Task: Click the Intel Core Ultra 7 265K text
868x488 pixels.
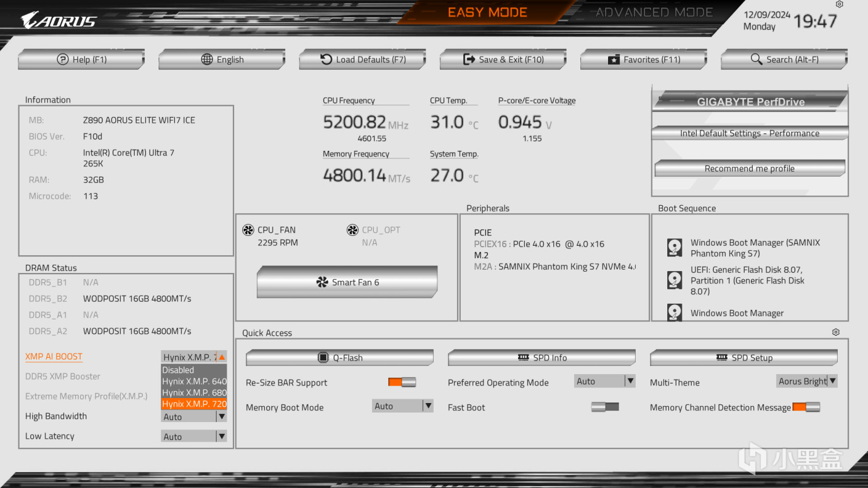Action: (x=128, y=158)
